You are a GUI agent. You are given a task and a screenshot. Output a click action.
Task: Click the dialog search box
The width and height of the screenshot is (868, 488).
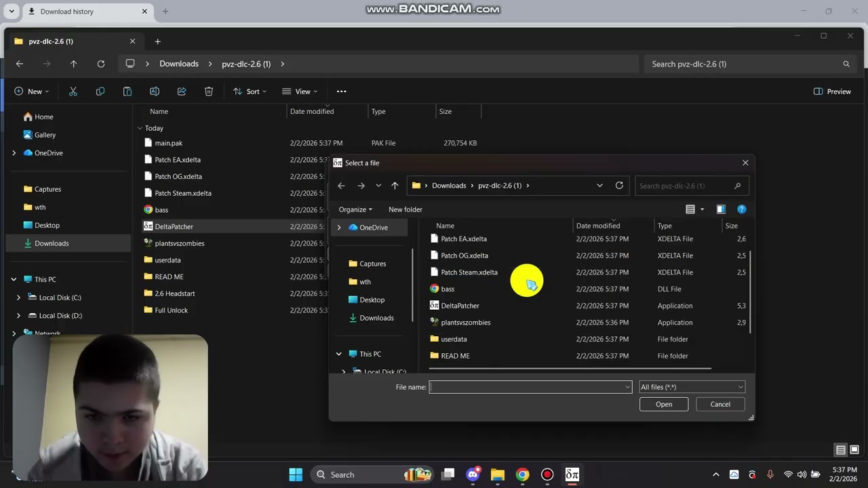(x=692, y=186)
